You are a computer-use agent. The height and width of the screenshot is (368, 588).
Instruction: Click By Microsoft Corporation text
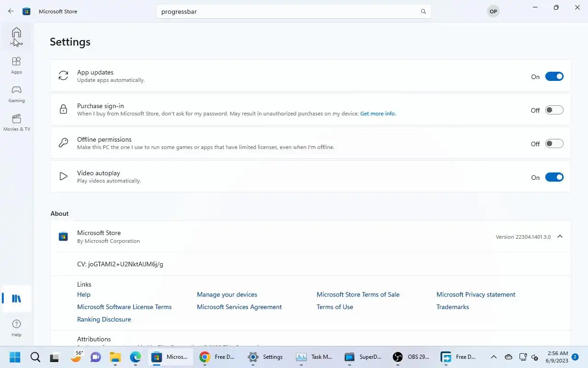108,241
